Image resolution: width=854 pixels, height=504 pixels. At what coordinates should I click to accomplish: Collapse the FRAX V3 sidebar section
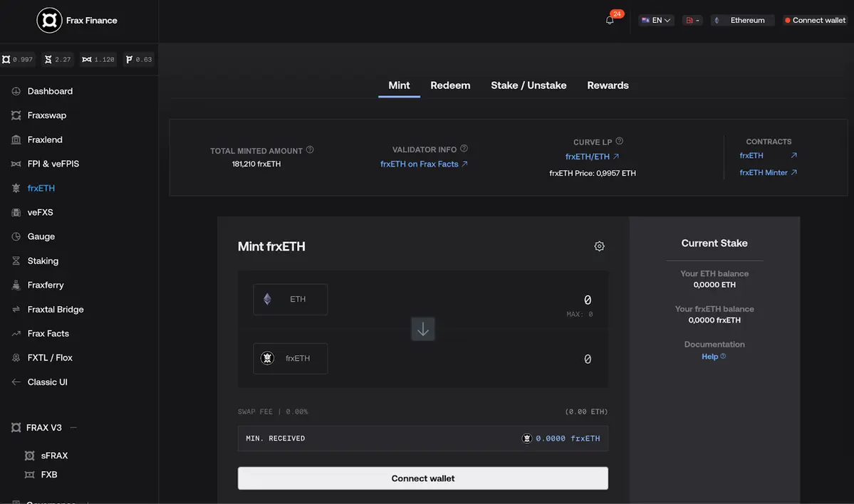click(x=73, y=428)
